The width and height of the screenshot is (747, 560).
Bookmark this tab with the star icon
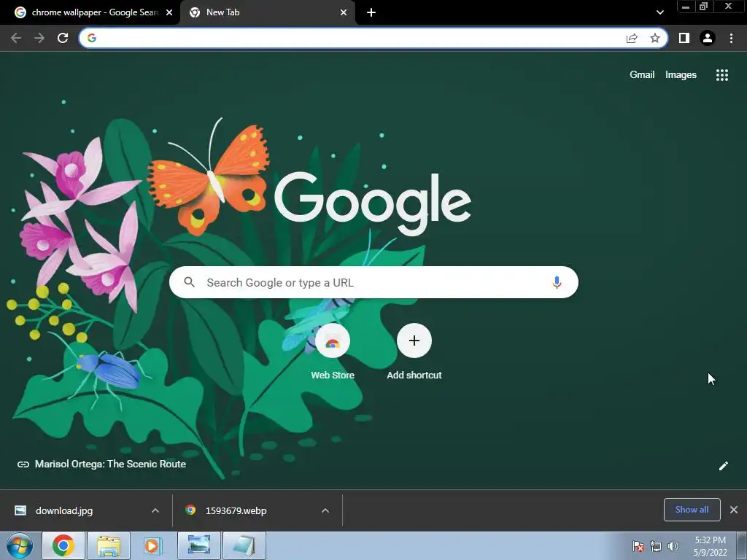coord(655,38)
